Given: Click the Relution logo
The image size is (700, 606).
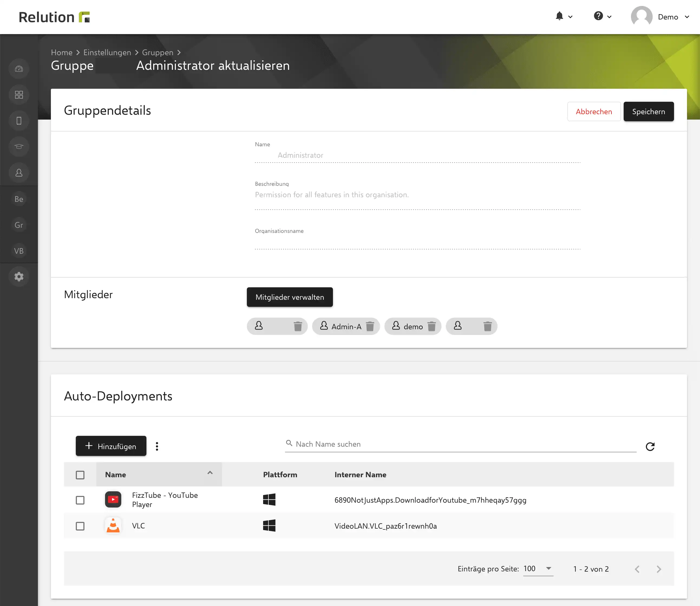Looking at the screenshot, I should [x=54, y=17].
